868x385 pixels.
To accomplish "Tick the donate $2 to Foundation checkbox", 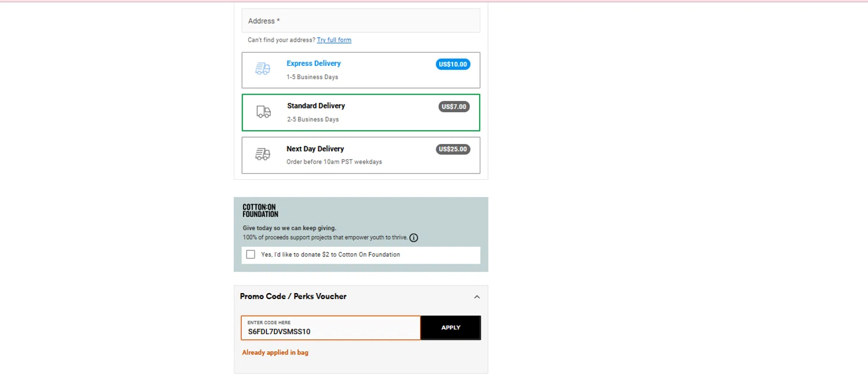I will (251, 254).
